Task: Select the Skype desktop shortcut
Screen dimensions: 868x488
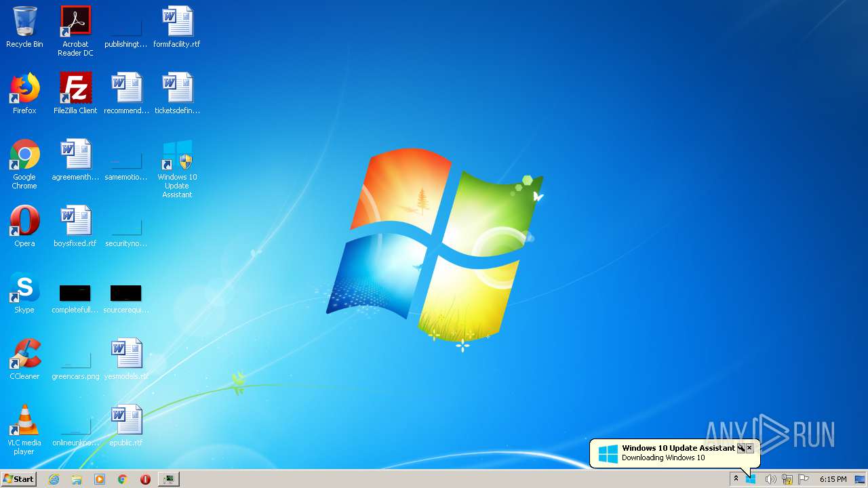Action: point(24,293)
